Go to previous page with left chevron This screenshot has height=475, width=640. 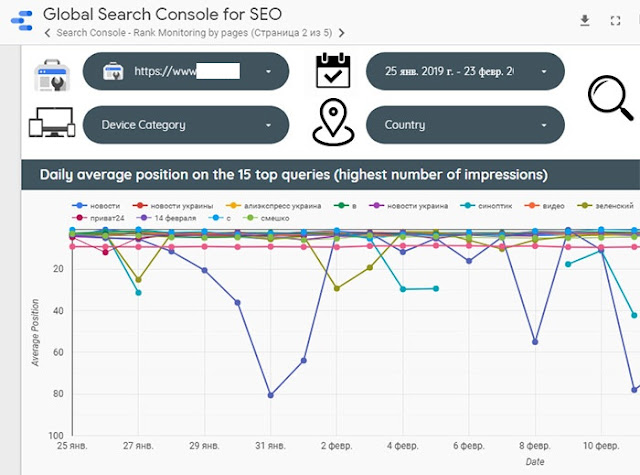[x=50, y=32]
